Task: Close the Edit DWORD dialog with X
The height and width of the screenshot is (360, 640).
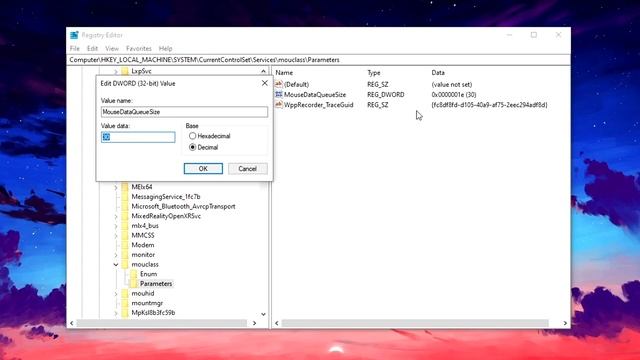Action: point(264,83)
